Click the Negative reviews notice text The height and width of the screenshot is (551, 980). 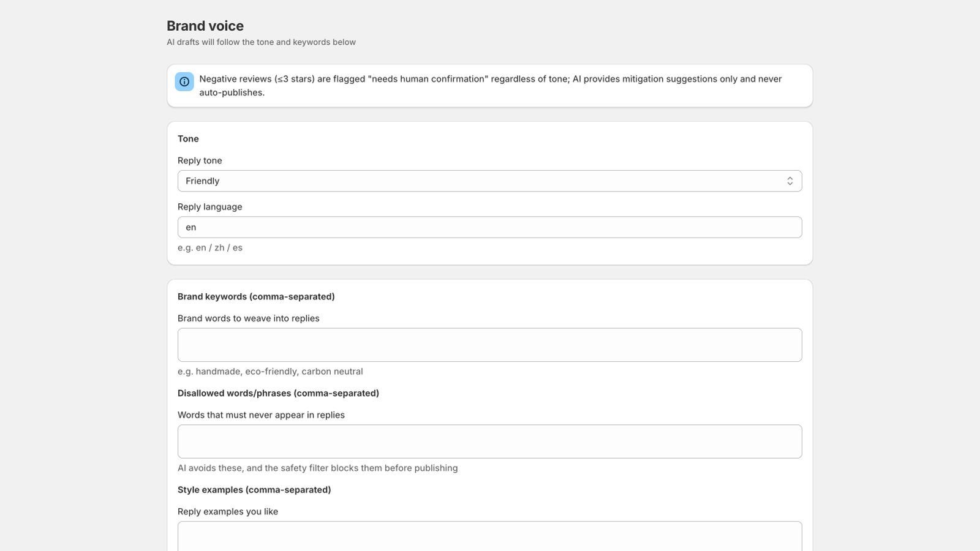[490, 86]
